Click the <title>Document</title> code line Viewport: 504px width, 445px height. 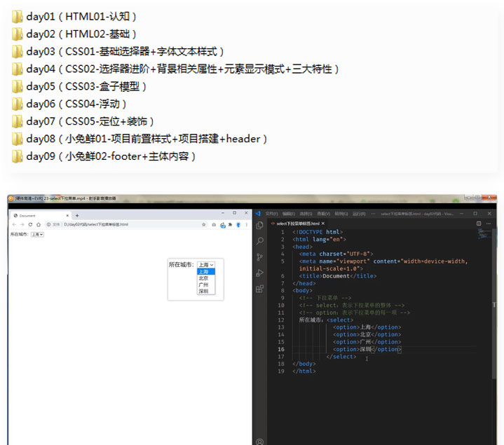[337, 276]
